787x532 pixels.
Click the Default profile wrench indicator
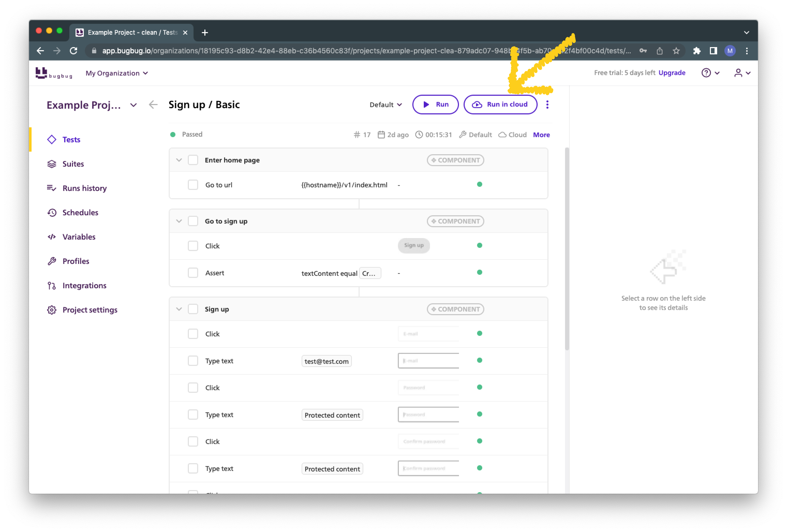pos(476,135)
